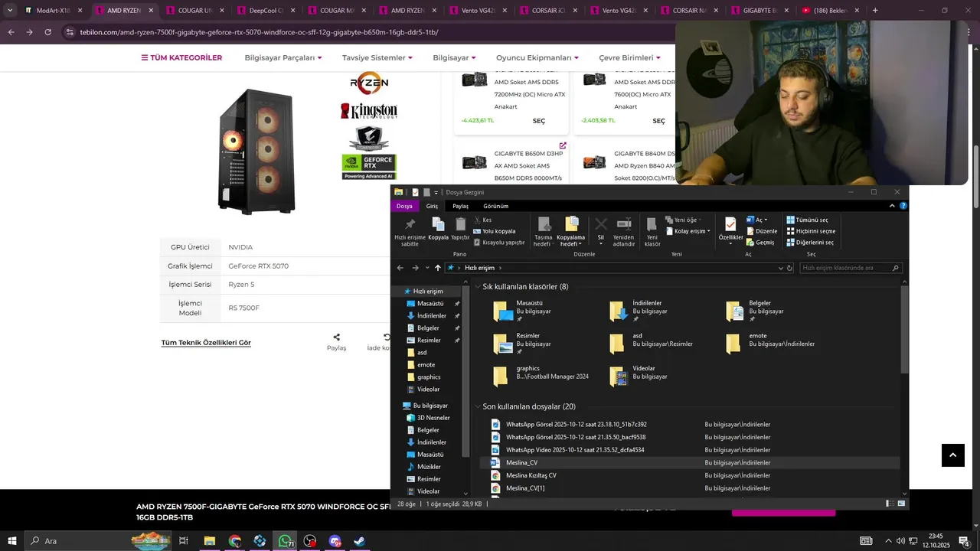The height and width of the screenshot is (551, 980).
Task: Open 'Tavsiye Sistemler' website menu
Action: pos(377,57)
